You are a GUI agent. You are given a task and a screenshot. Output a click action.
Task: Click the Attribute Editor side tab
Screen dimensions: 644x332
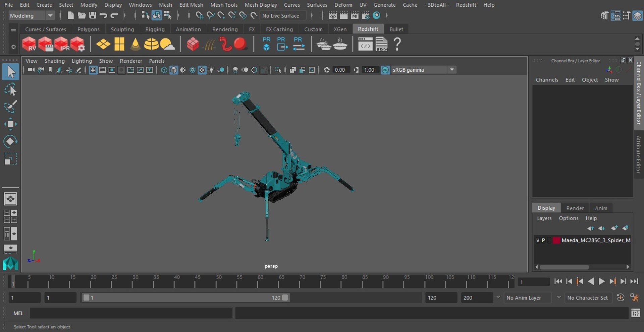pyautogui.click(x=638, y=154)
